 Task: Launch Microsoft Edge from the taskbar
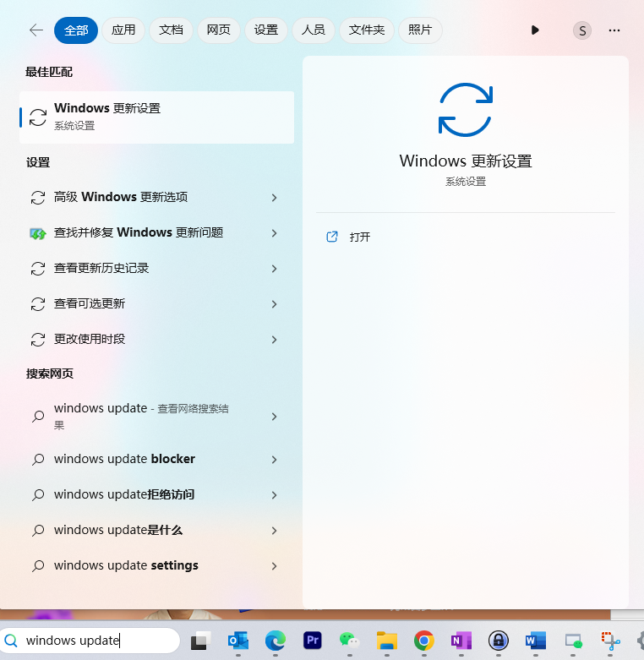tap(276, 641)
